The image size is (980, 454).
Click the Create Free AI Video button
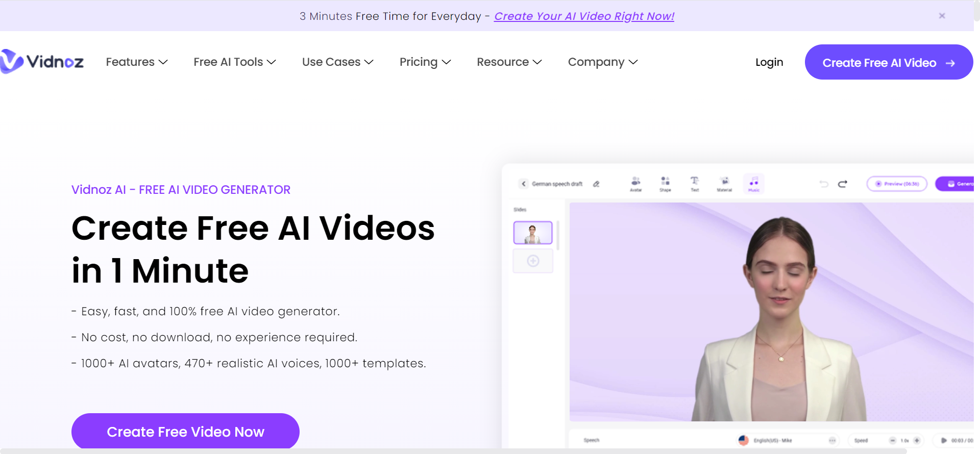pos(889,62)
